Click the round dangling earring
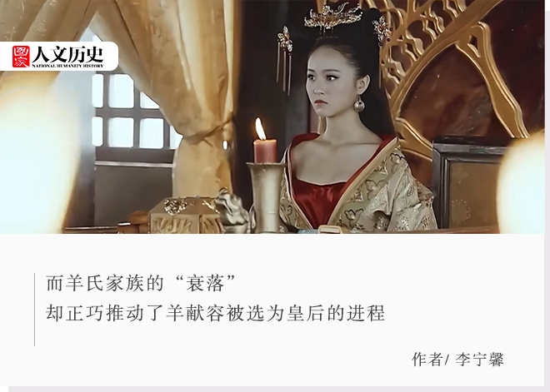550x392 pixels. point(359,105)
